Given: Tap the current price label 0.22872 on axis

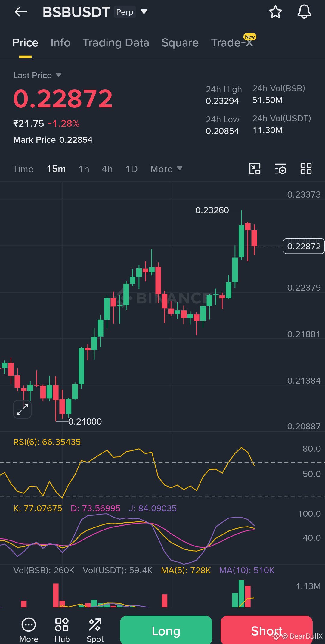Looking at the screenshot, I should (304, 246).
